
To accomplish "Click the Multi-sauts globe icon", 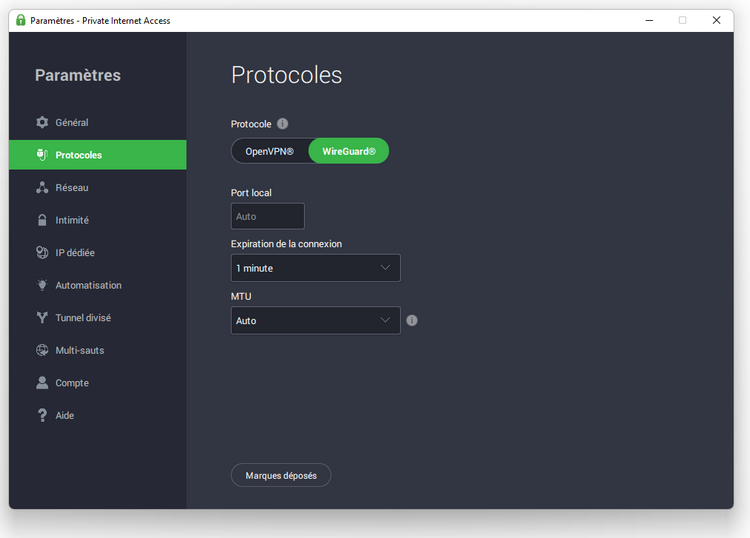I will coord(42,350).
